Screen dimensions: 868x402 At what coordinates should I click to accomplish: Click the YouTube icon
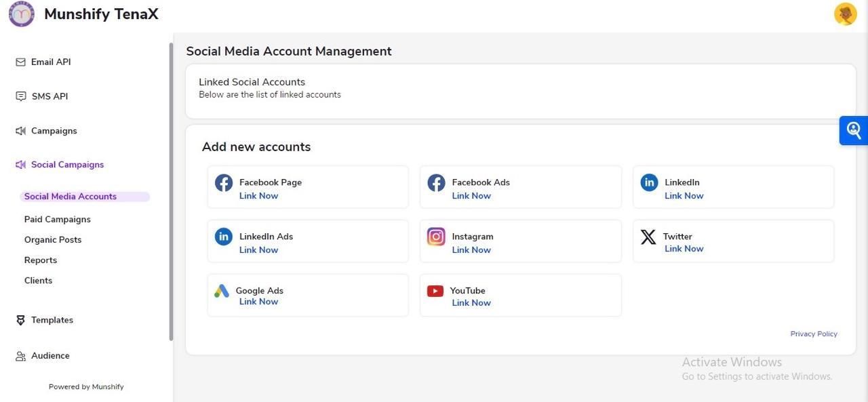point(435,290)
